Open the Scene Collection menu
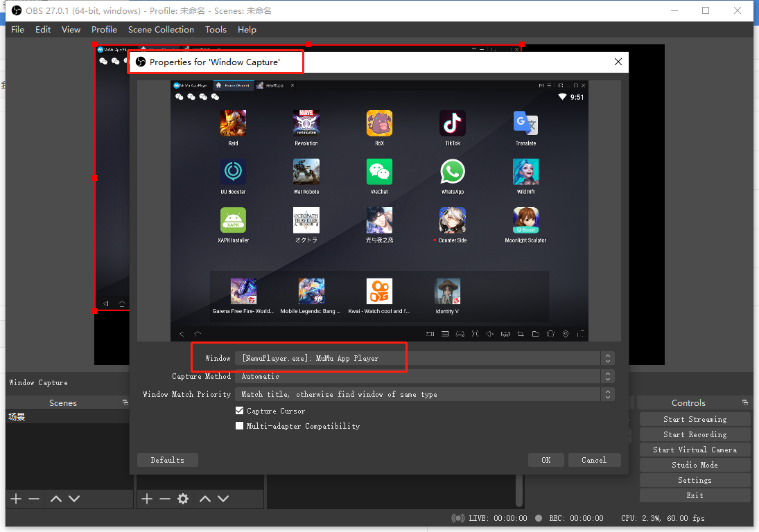Screen dimensions: 759x532 coord(162,30)
